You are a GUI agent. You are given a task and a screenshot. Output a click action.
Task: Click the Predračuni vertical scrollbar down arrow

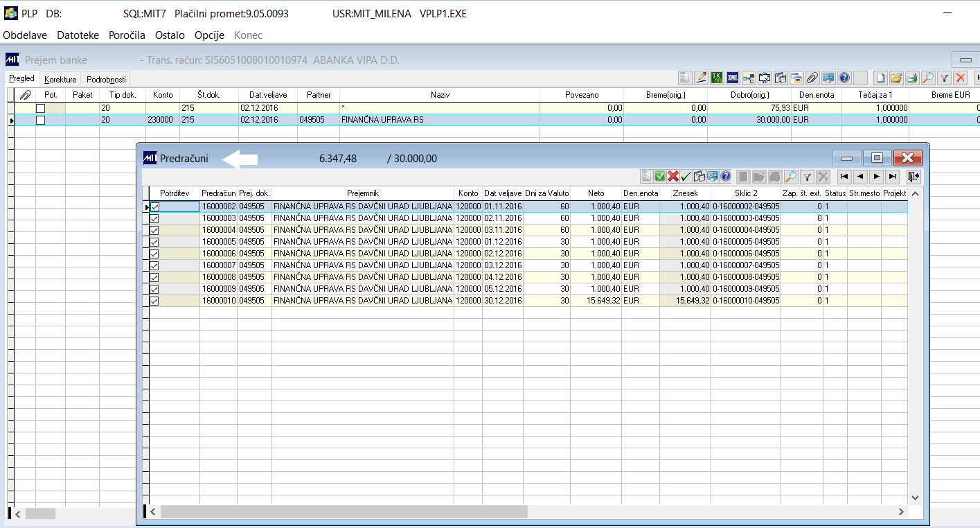tap(914, 498)
